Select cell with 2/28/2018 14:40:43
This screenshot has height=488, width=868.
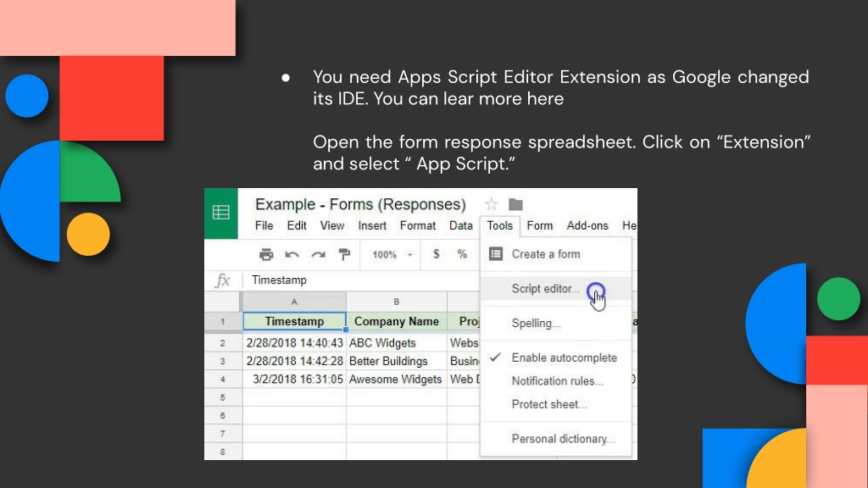294,343
